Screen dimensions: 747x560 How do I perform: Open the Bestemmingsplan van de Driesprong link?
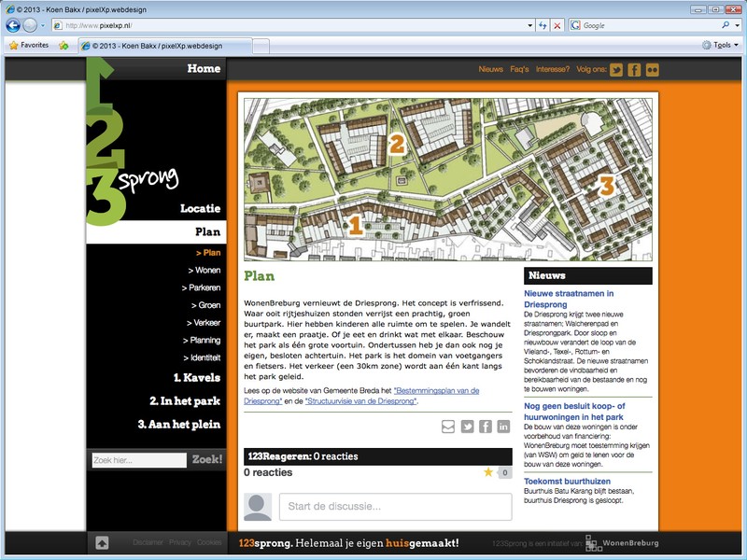click(x=436, y=390)
